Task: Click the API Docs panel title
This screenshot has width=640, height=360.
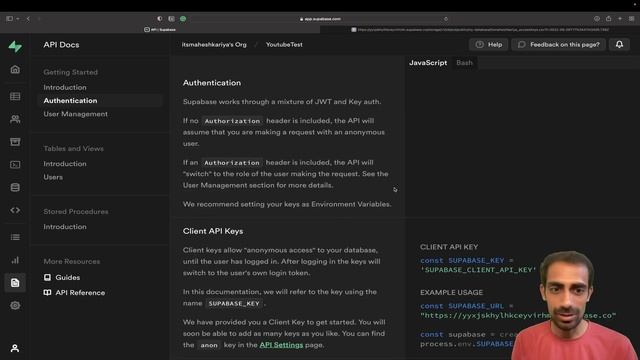Action: pyautogui.click(x=61, y=45)
